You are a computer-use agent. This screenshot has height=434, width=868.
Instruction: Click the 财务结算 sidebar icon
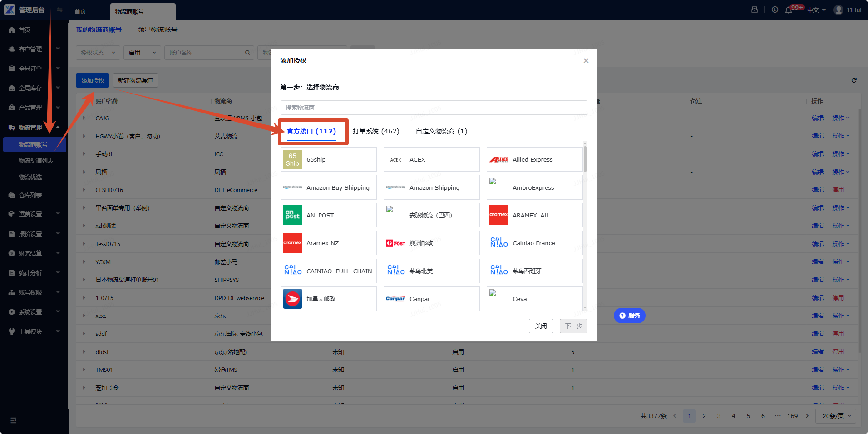tap(12, 253)
